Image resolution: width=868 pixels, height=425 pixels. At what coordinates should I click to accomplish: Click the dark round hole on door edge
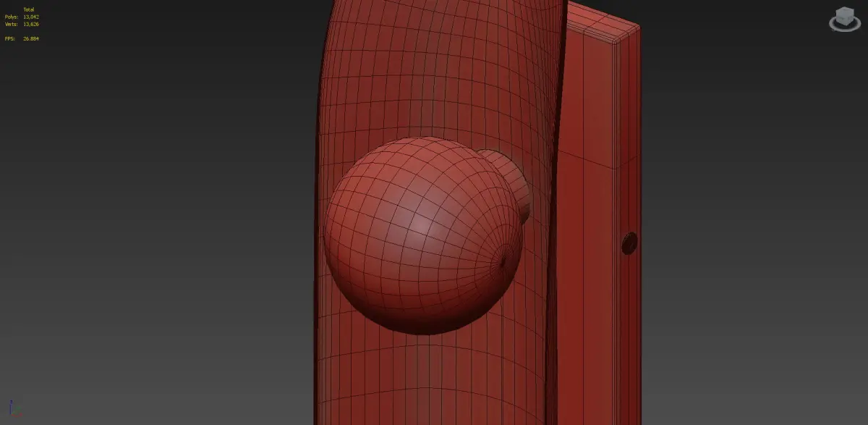pos(629,243)
